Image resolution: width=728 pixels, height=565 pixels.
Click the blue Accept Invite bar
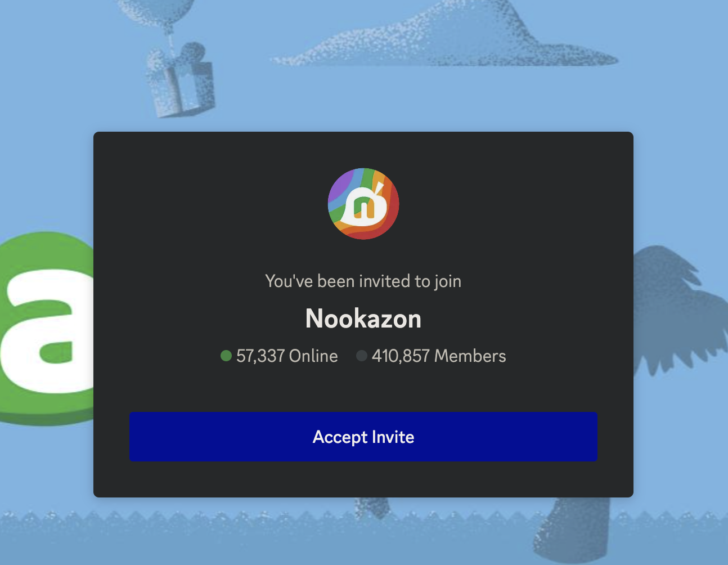[363, 437]
